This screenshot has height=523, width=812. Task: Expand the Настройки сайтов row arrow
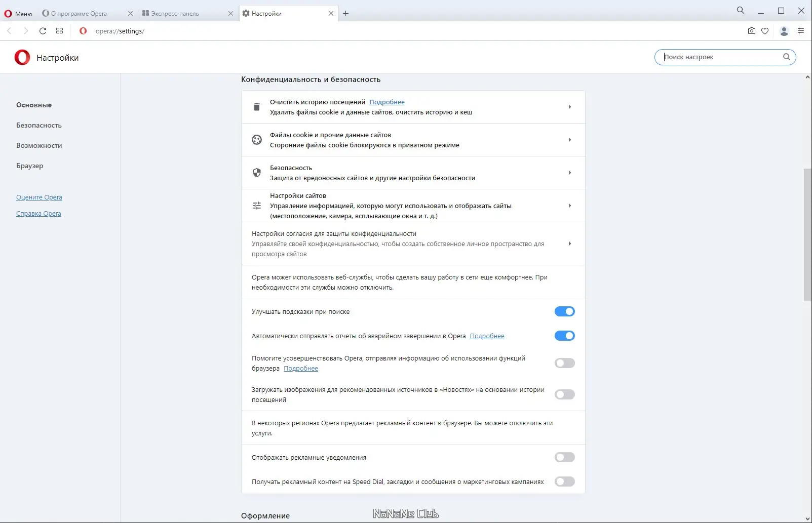pos(570,206)
